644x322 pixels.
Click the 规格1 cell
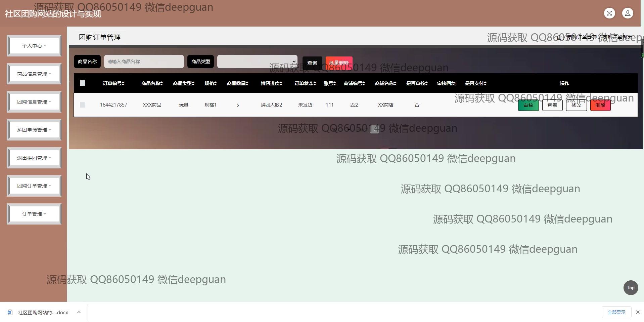[x=211, y=105]
